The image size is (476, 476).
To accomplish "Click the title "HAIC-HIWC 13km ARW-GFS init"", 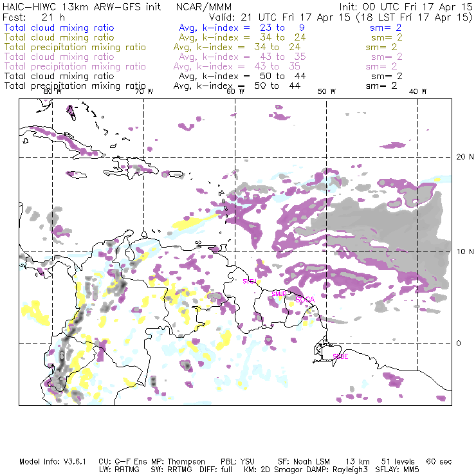I will [x=82, y=6].
